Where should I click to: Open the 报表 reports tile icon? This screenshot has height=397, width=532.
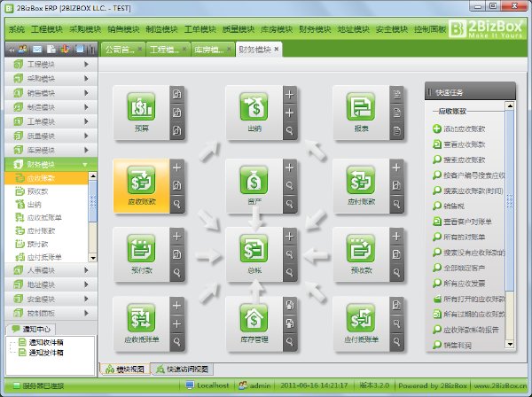click(x=360, y=107)
